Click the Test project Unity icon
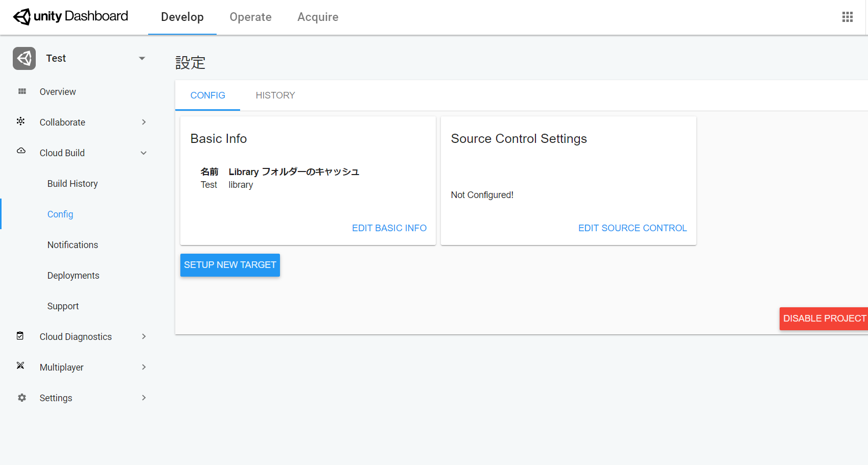 point(24,58)
